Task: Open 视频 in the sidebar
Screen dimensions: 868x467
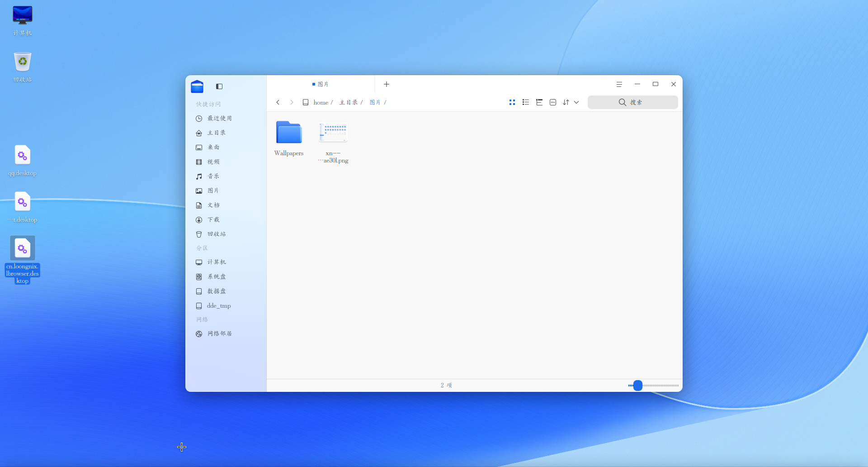Action: tap(226, 162)
